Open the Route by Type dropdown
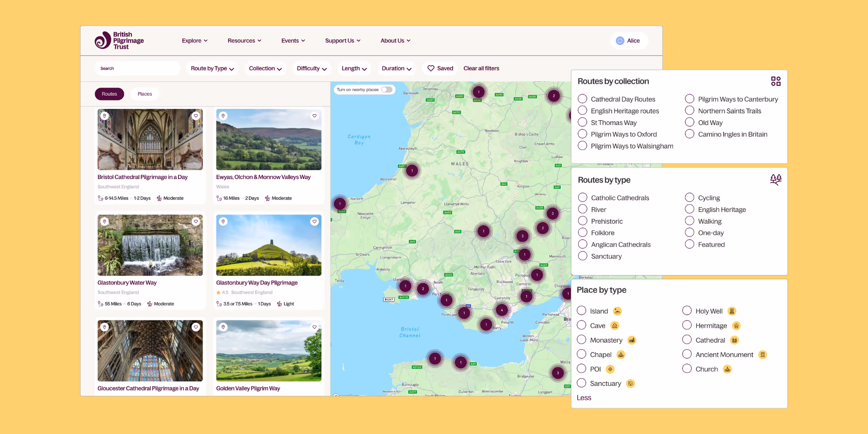868x434 pixels. [212, 68]
